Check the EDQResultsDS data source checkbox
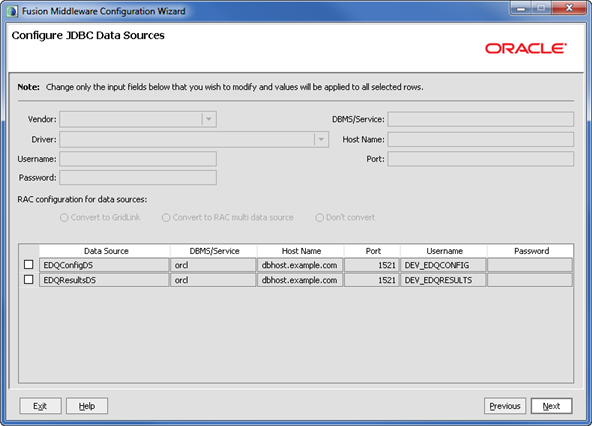This screenshot has width=592, height=426. tap(28, 279)
